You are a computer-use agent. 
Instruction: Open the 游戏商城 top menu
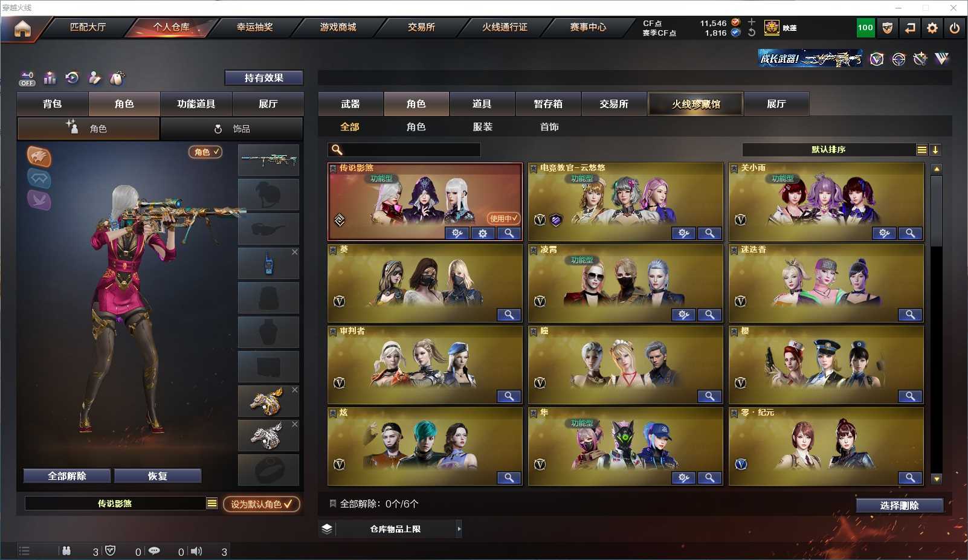338,27
